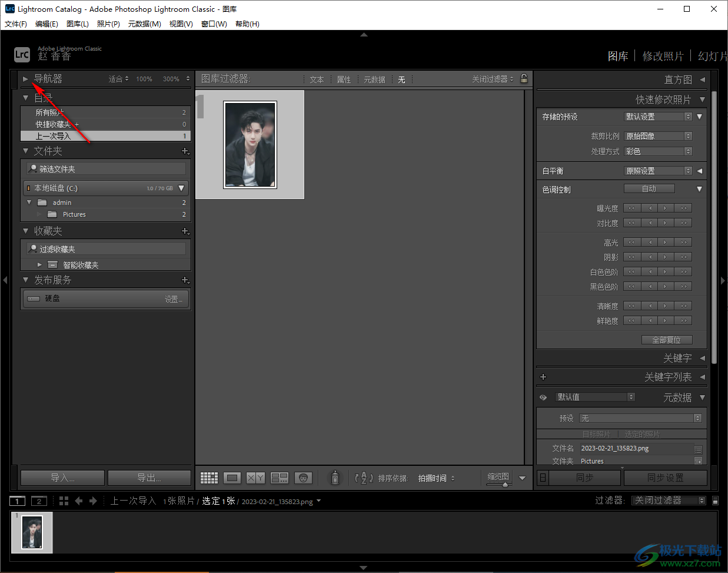Add a new collection with plus icon
The width and height of the screenshot is (728, 573).
click(x=185, y=231)
